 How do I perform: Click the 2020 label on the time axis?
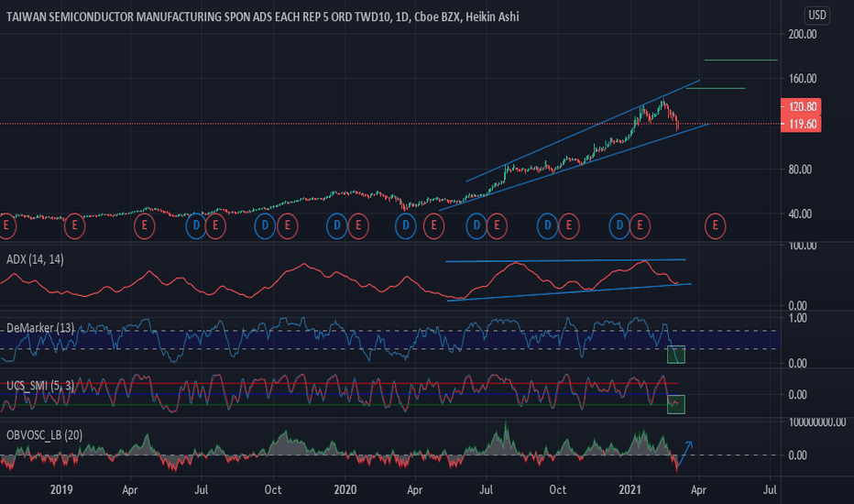345,490
